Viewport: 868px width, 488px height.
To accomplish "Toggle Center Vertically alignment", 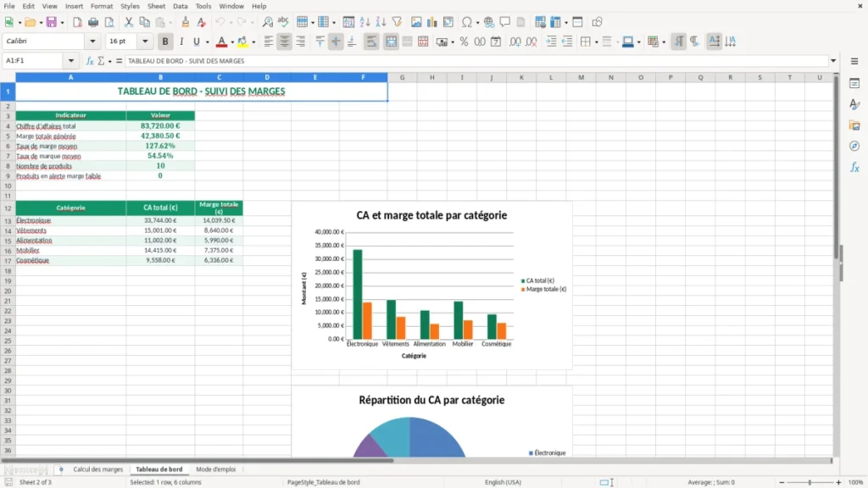I will click(336, 42).
